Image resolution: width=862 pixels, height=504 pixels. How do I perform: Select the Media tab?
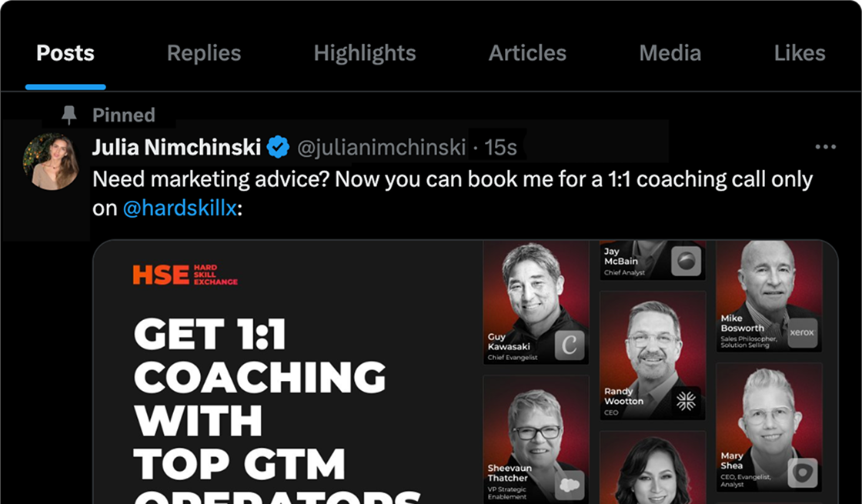670,53
